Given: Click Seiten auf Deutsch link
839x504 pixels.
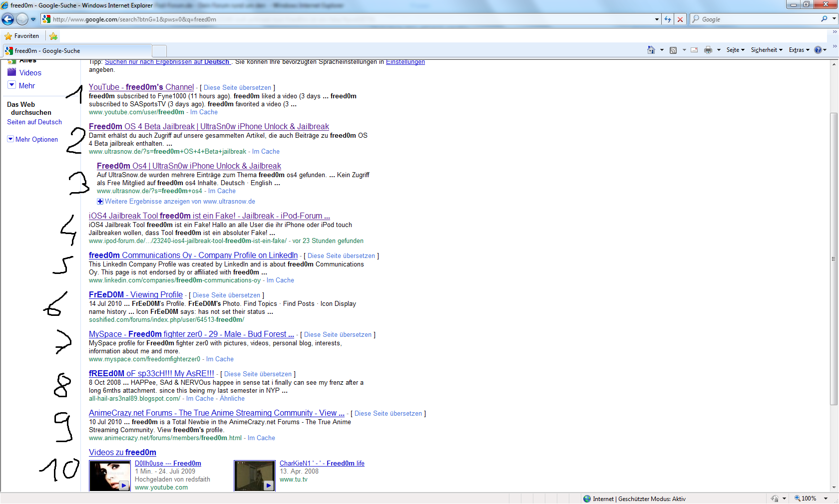Looking at the screenshot, I should [34, 122].
